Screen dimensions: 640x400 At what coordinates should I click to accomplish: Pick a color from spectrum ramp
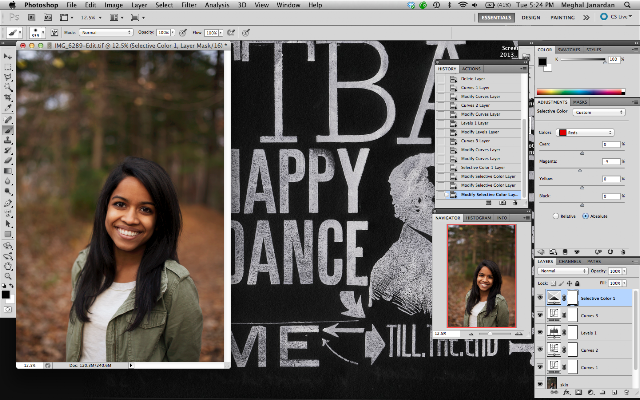pos(581,92)
